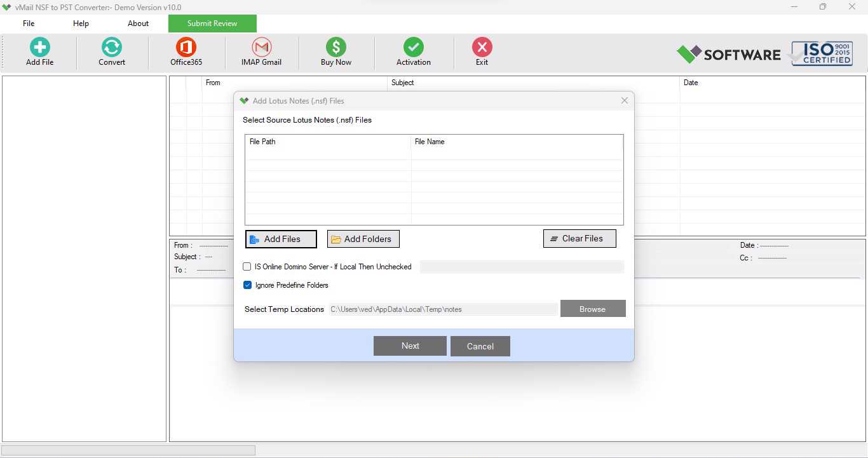868x458 pixels.
Task: Click the red Exit toolbar icon
Action: [482, 47]
